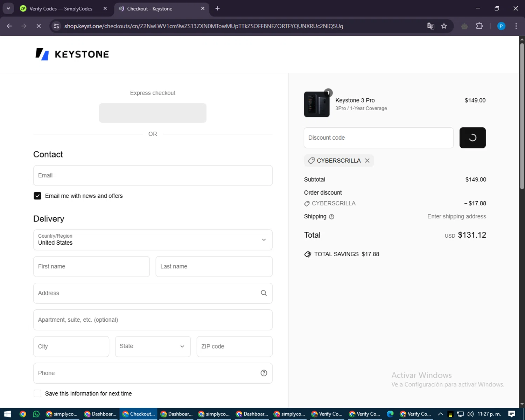Viewport: 525px width, 420px height.
Task: Click the Keystone 3 Pro product thumbnail
Action: [x=317, y=104]
